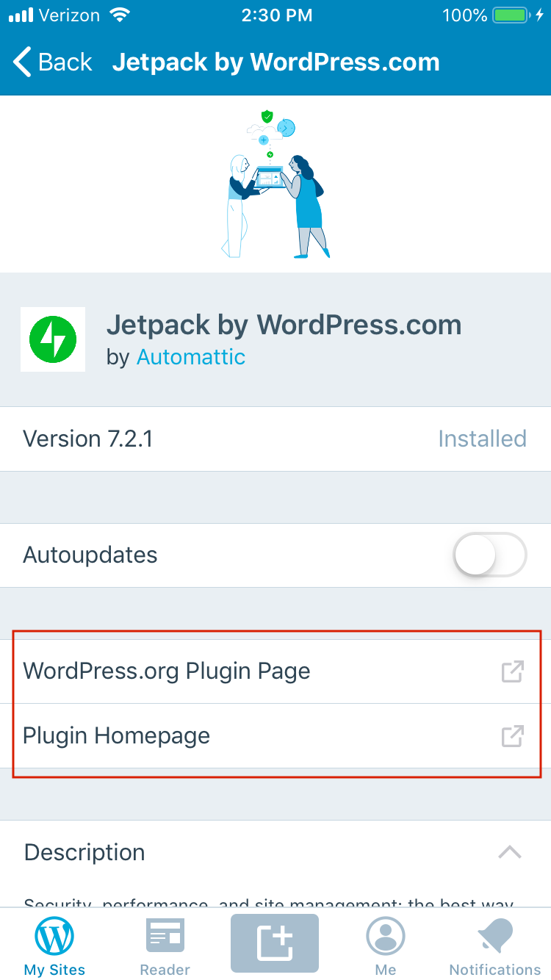Screen dimensions: 551x980
Task: Switch to the Reader tab
Action: (x=165, y=945)
